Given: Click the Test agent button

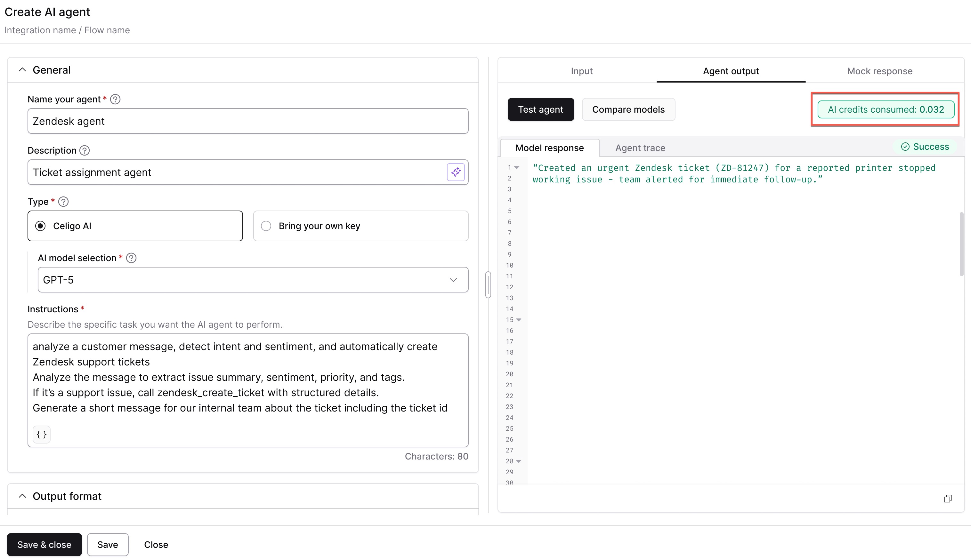Looking at the screenshot, I should coord(540,109).
